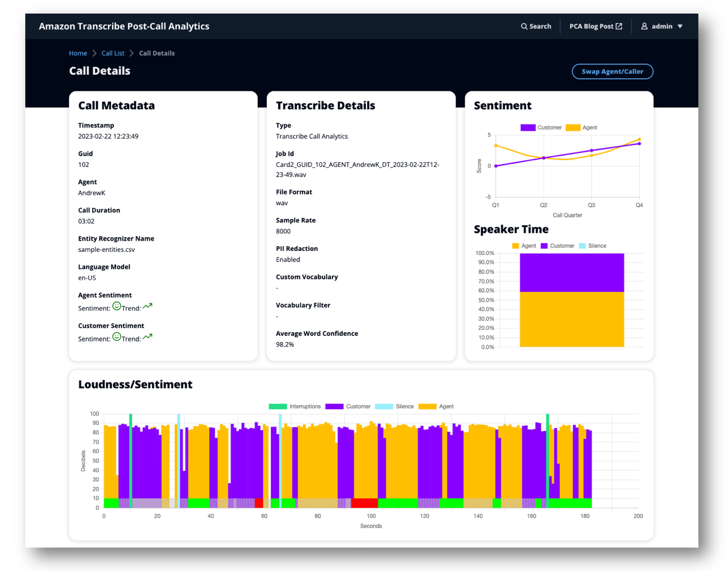Click the Customer Sentiment smiley face icon
The height and width of the screenshot is (571, 728).
[117, 337]
